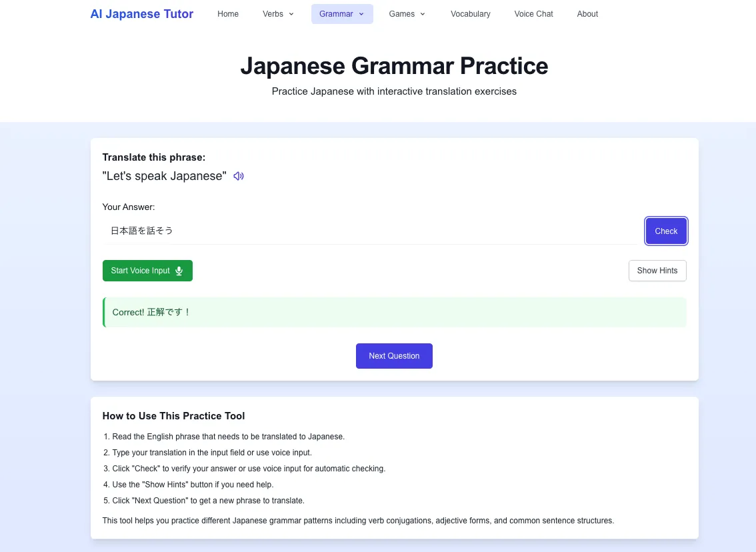This screenshot has width=756, height=552.
Task: Click the "Let's speak Japanese" phrase text
Action: pyautogui.click(x=165, y=176)
